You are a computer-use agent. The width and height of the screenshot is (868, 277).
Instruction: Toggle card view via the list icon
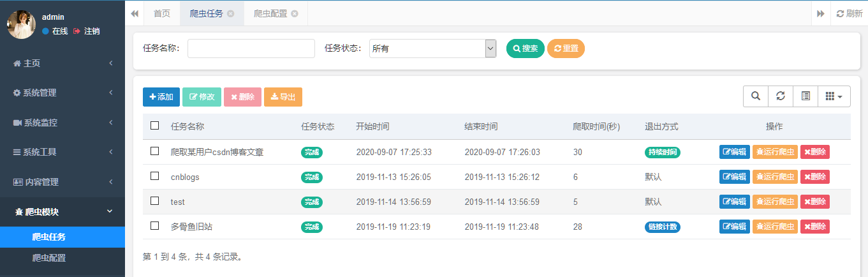(805, 96)
